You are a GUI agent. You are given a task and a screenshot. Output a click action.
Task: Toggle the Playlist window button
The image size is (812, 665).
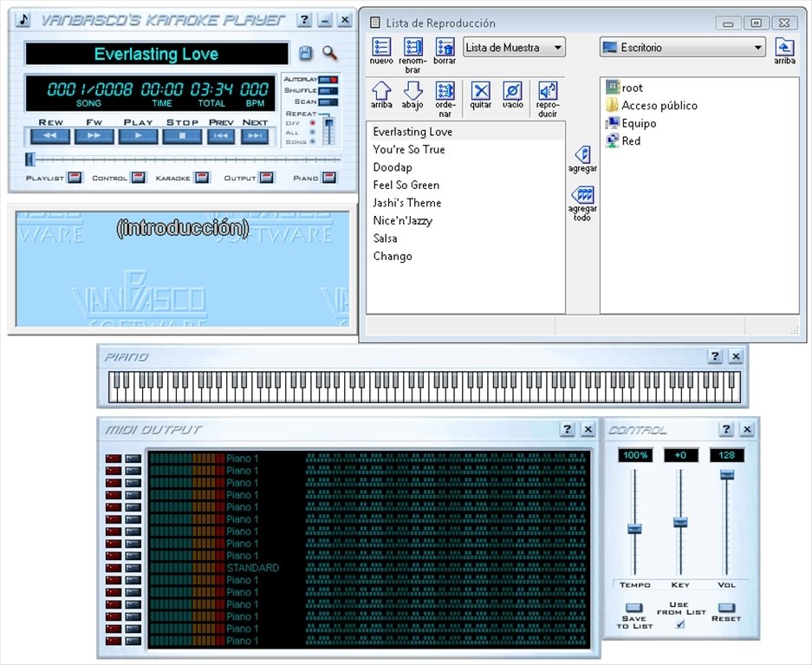(75, 178)
